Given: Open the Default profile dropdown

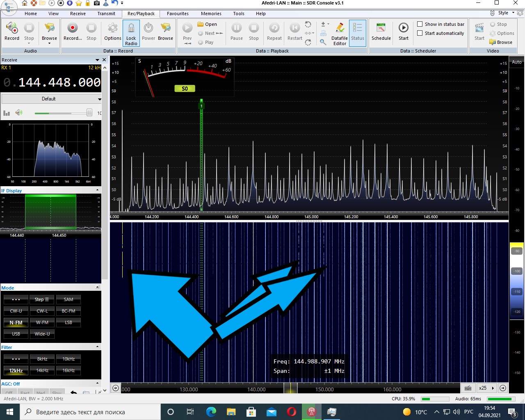Looking at the screenshot, I should (x=52, y=99).
